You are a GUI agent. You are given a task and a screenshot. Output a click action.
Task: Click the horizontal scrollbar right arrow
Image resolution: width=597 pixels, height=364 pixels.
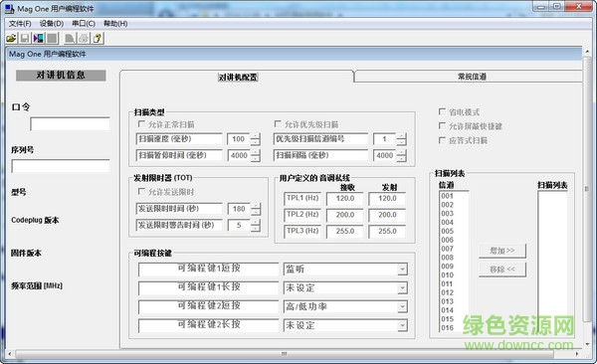click(577, 354)
